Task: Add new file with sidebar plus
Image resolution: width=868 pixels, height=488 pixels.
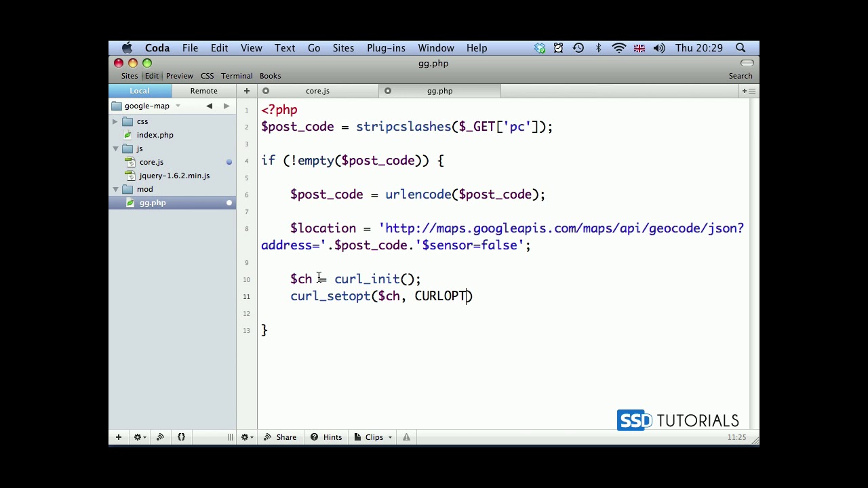Action: (118, 437)
